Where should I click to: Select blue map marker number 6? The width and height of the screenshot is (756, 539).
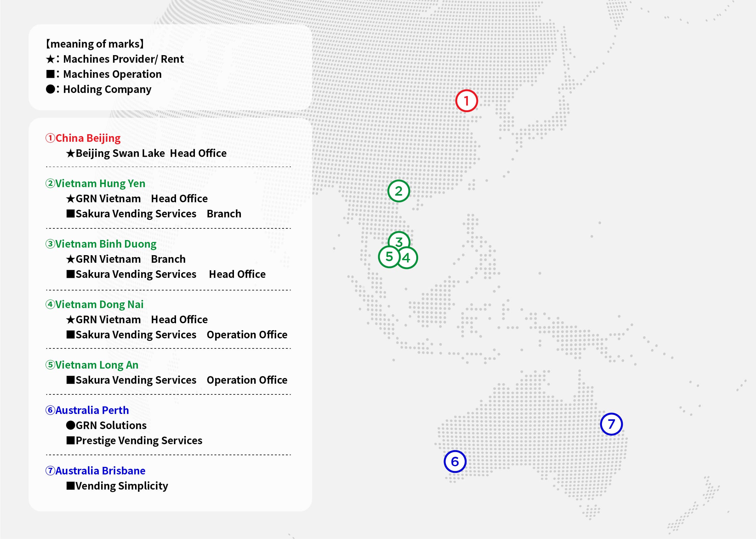point(455,462)
